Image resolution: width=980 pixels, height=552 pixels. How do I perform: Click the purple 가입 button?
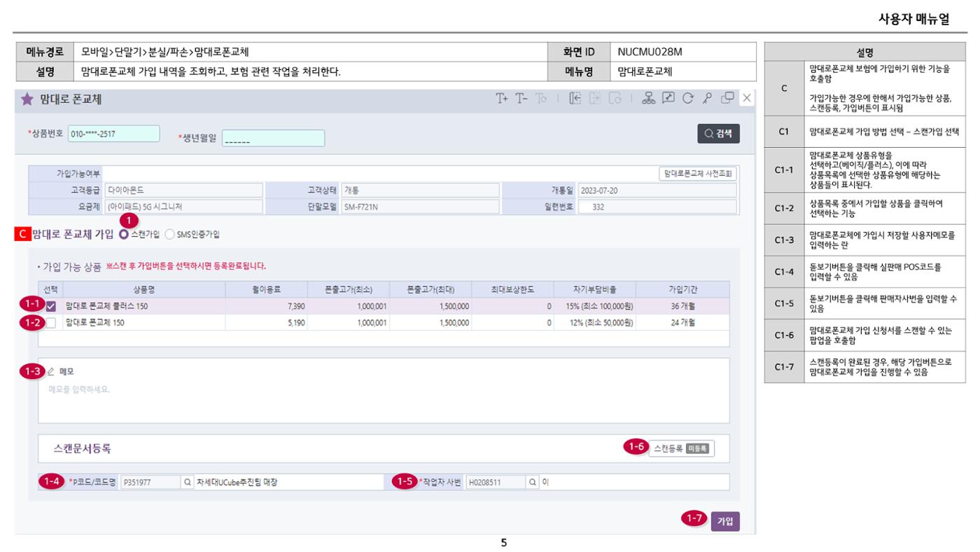[724, 522]
